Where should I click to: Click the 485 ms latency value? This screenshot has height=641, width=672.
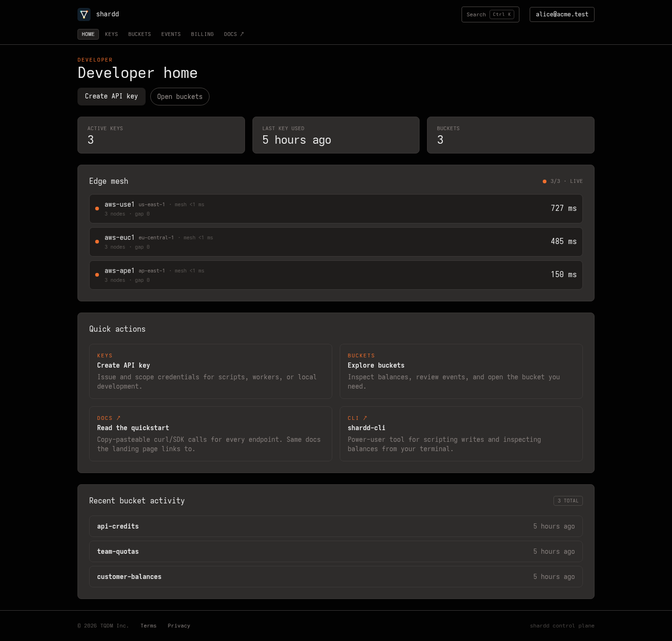tap(564, 242)
